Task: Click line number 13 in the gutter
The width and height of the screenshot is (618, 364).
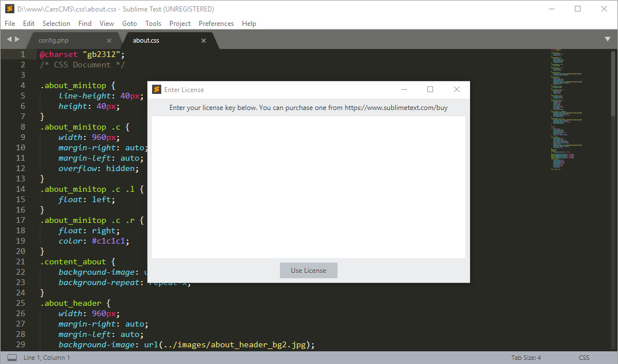Action: pyautogui.click(x=21, y=179)
